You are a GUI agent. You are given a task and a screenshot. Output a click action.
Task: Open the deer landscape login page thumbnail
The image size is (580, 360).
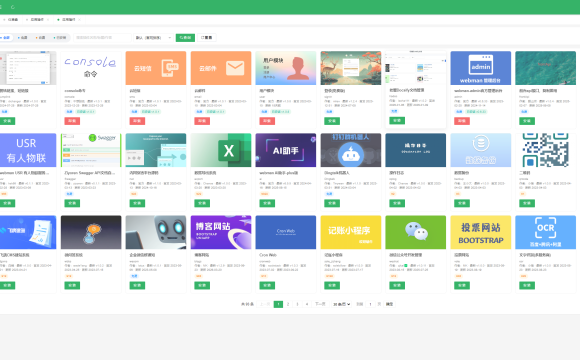[x=351, y=68]
